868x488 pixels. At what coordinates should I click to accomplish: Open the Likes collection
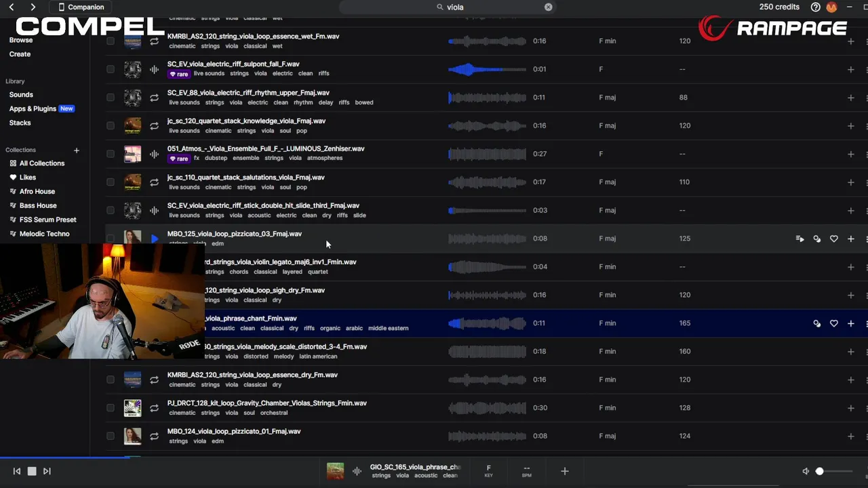23,178
